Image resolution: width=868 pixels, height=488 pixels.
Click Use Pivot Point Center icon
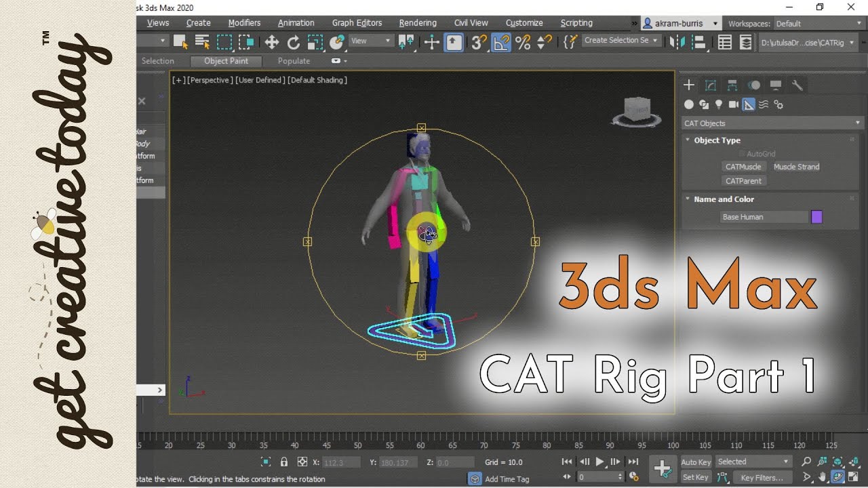[x=406, y=42]
